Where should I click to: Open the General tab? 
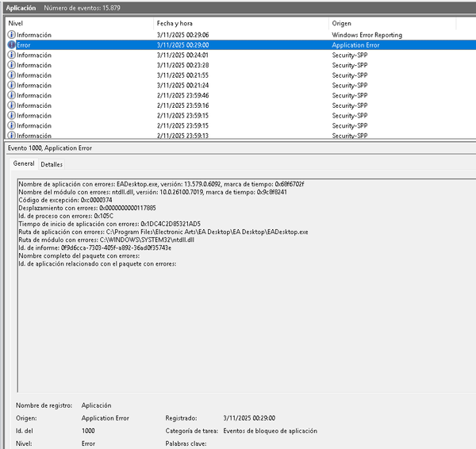click(24, 163)
